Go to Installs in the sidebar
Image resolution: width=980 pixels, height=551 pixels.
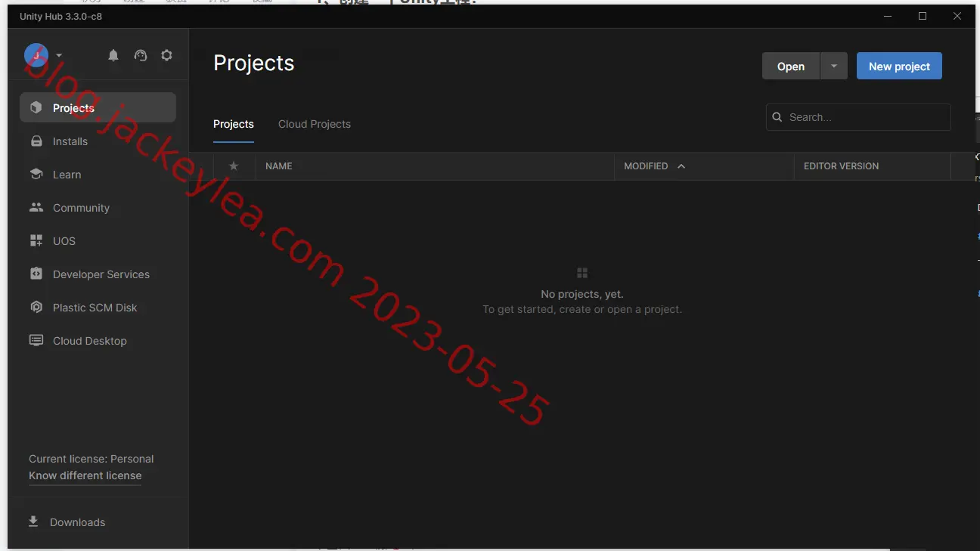(x=98, y=141)
